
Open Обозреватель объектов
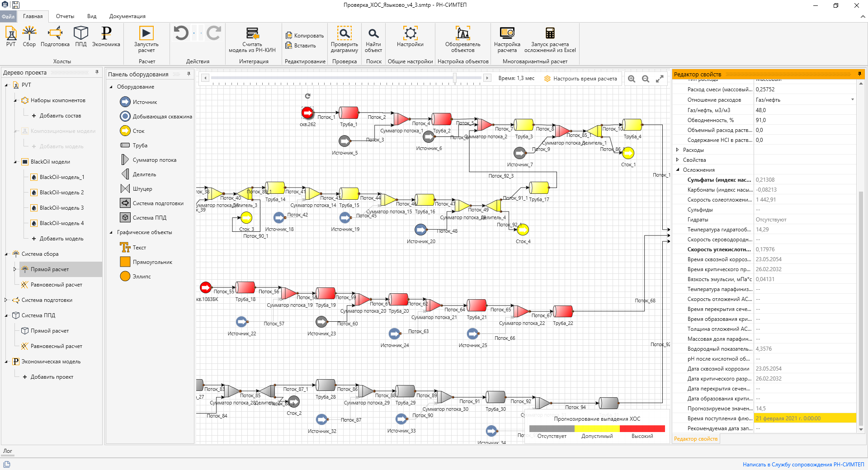point(462,33)
